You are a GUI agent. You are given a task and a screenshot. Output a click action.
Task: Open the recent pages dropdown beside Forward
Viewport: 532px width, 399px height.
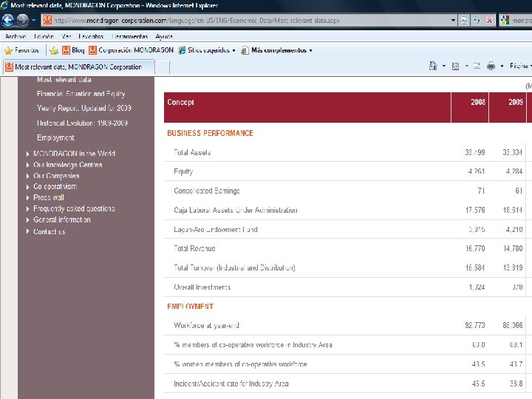[33, 21]
